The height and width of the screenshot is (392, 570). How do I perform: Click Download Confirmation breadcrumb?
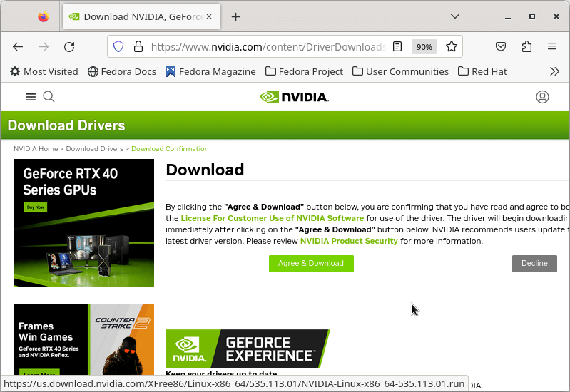170,148
